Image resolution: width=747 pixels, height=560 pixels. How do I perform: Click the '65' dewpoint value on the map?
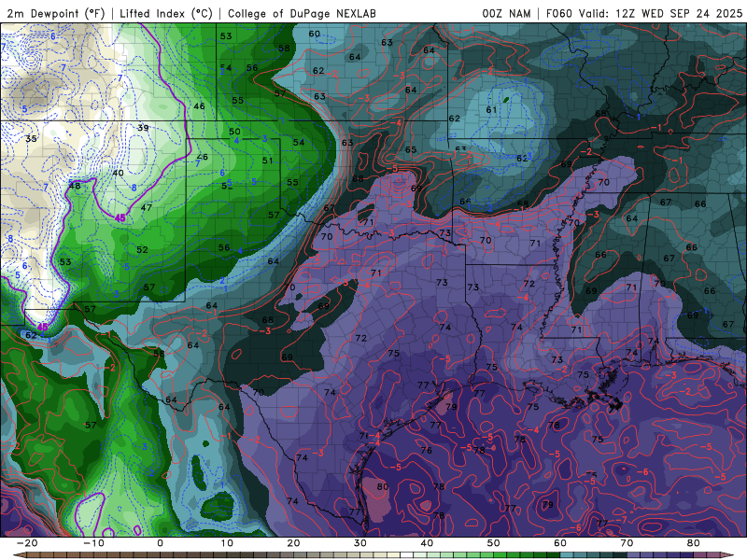[411, 149]
